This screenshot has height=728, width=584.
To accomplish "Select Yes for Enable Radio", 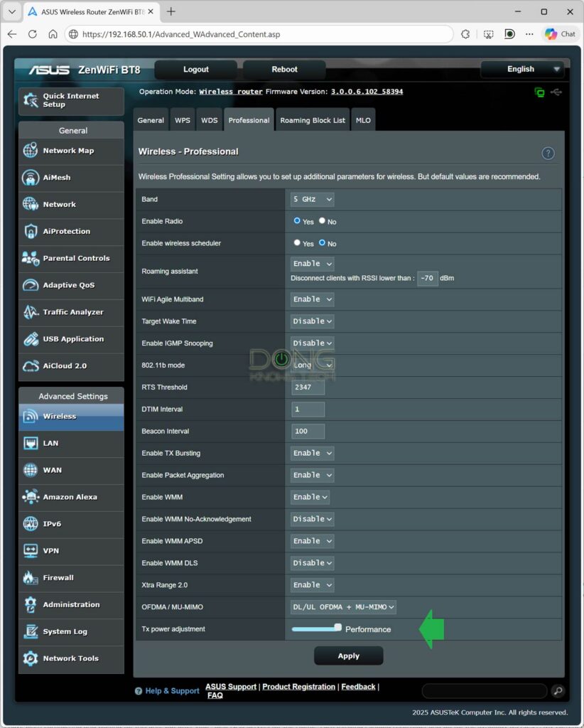I will 297,221.
